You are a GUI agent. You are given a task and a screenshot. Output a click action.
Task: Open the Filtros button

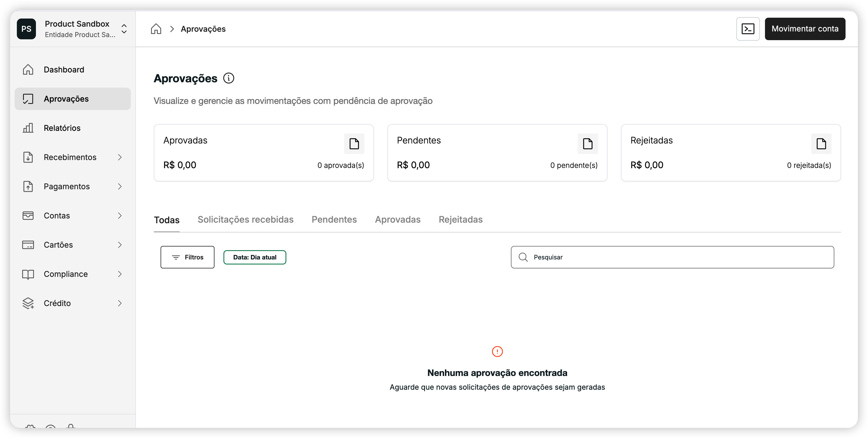[187, 257]
